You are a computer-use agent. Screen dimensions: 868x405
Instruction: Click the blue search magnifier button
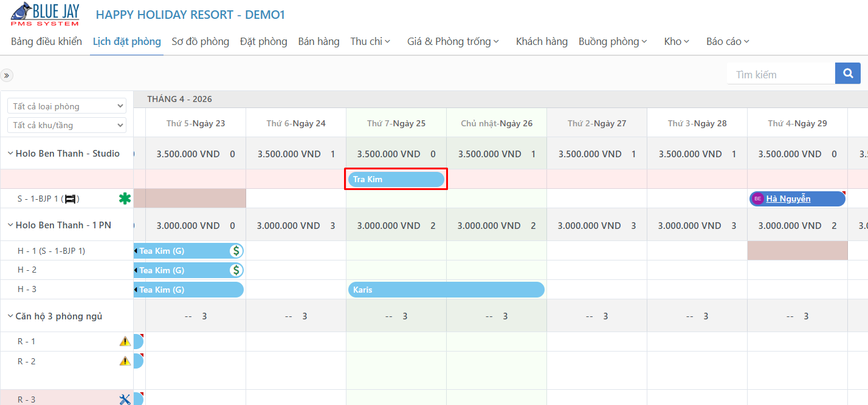848,73
